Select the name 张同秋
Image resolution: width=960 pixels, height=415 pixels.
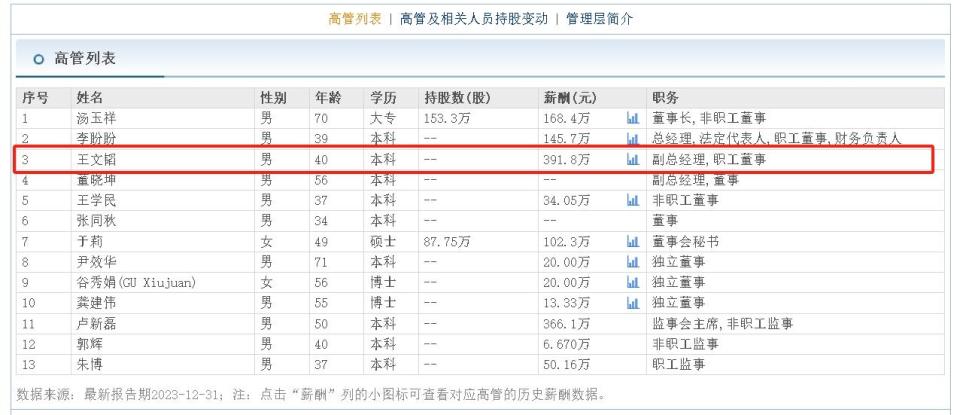(96, 221)
